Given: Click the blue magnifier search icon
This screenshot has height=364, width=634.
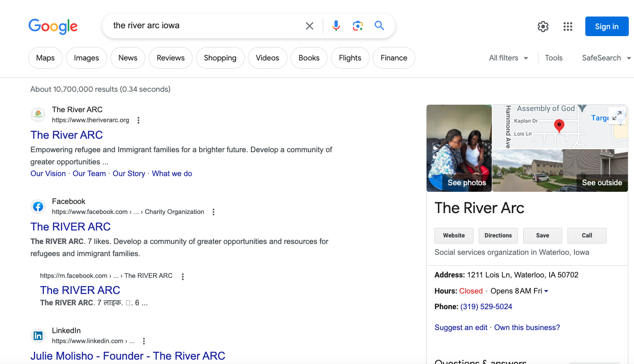Looking at the screenshot, I should pos(380,26).
